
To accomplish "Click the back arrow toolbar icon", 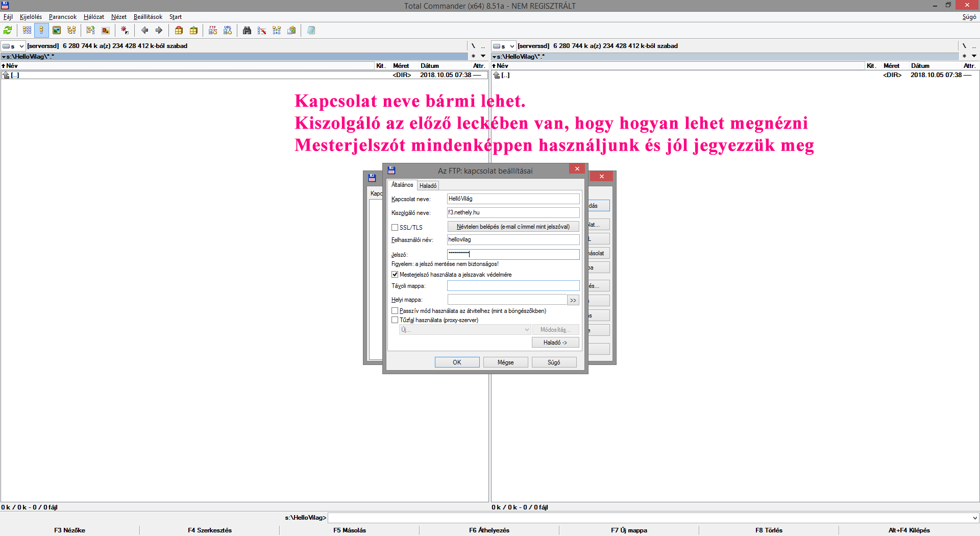I will coord(144,31).
